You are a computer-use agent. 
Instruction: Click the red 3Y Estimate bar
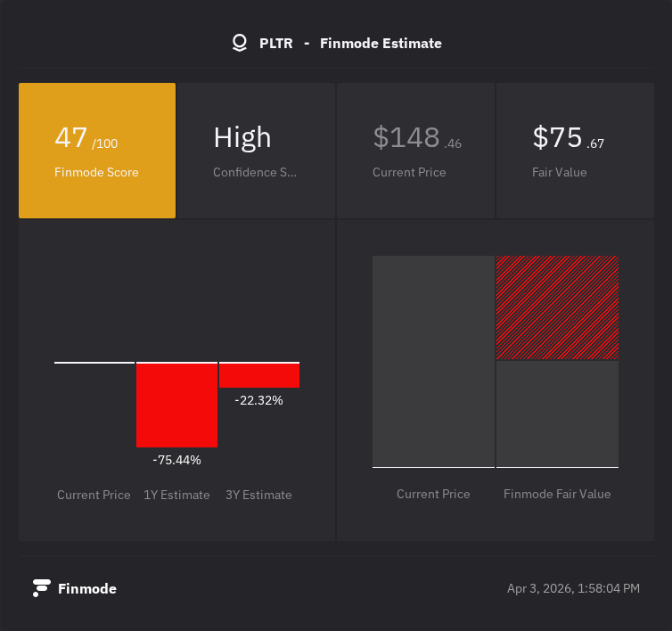pos(259,375)
